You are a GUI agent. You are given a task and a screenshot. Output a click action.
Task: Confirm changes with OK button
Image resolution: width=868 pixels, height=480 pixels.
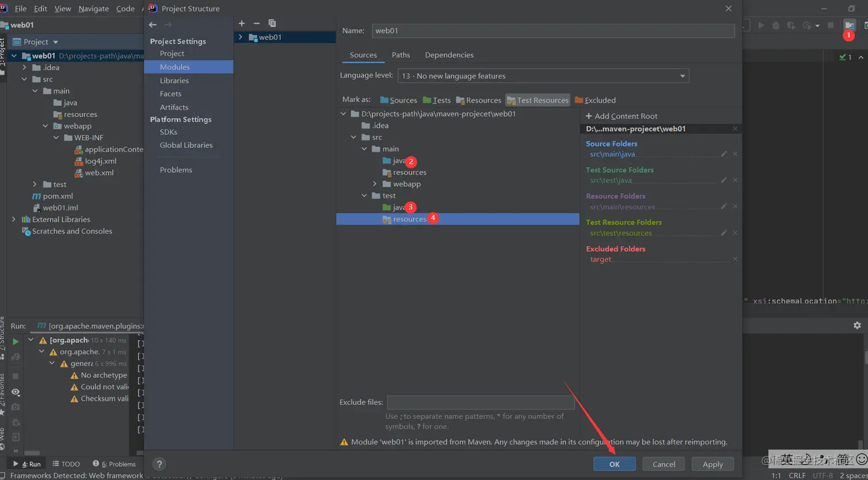(614, 464)
